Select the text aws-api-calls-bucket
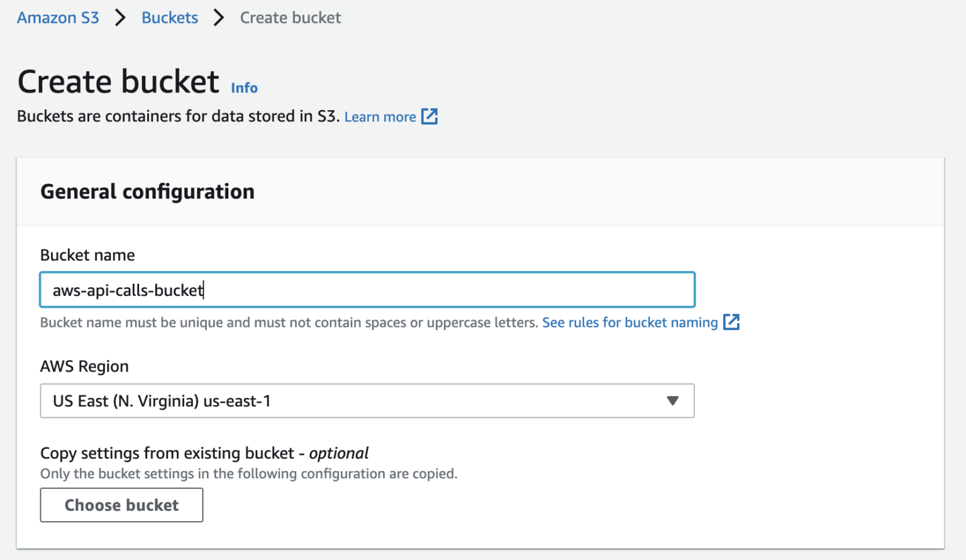This screenshot has height=560, width=966. 128,290
